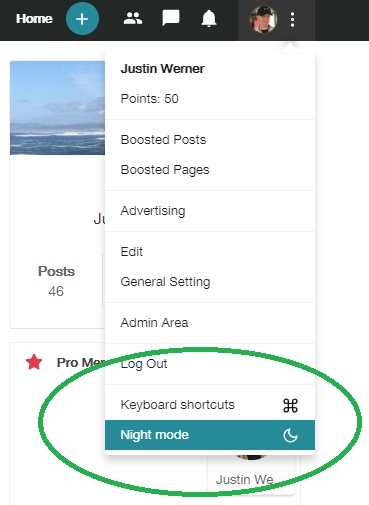Click Log Out
The image size is (369, 505).
point(144,364)
